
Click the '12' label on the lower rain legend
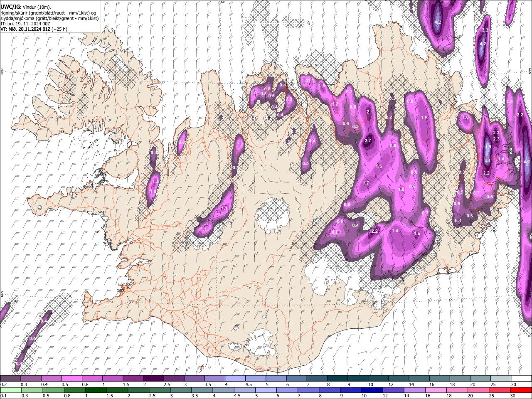(x=385, y=396)
